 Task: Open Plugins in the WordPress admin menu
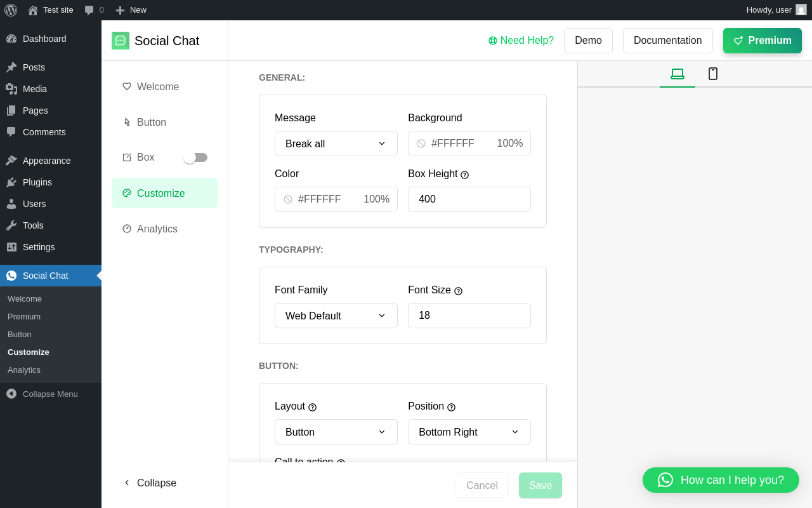point(37,182)
